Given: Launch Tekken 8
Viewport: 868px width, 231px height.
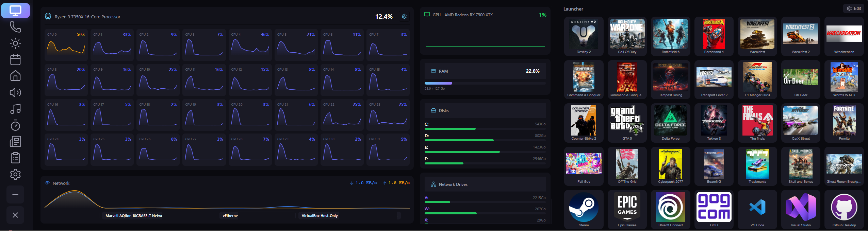Looking at the screenshot, I should pos(714,123).
